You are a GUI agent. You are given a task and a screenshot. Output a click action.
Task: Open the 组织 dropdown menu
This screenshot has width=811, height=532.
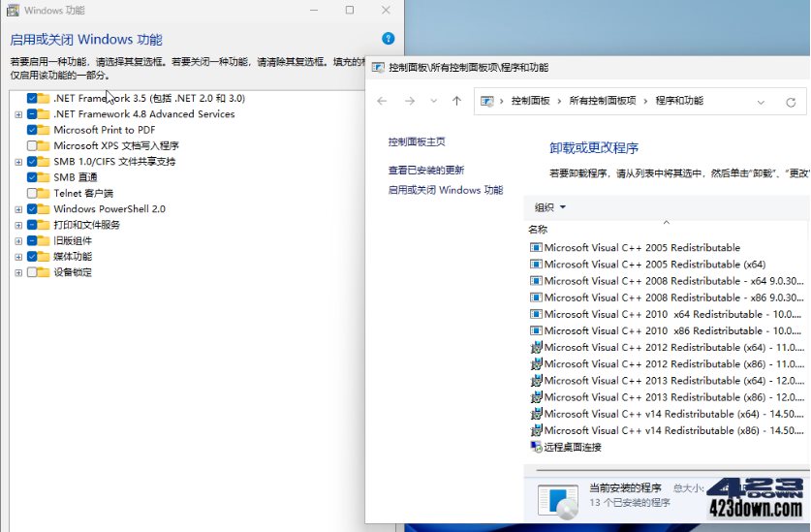[549, 207]
